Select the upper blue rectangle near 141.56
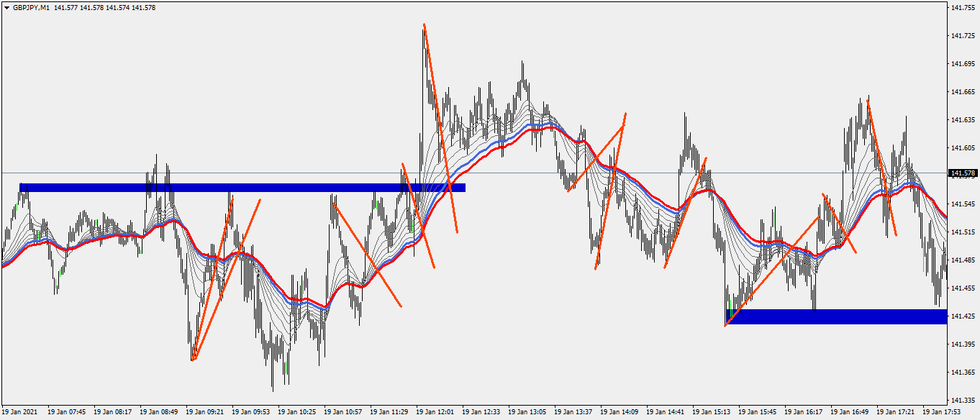The height and width of the screenshot is (420, 980). click(242, 188)
